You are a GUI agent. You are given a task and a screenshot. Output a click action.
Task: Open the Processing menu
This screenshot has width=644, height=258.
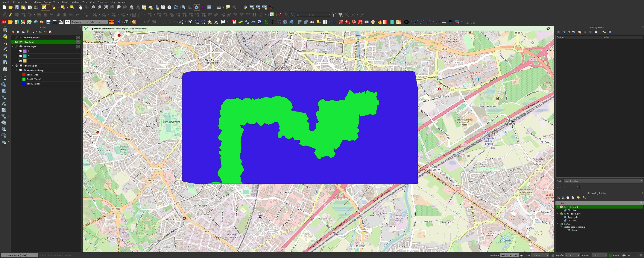[x=103, y=2]
